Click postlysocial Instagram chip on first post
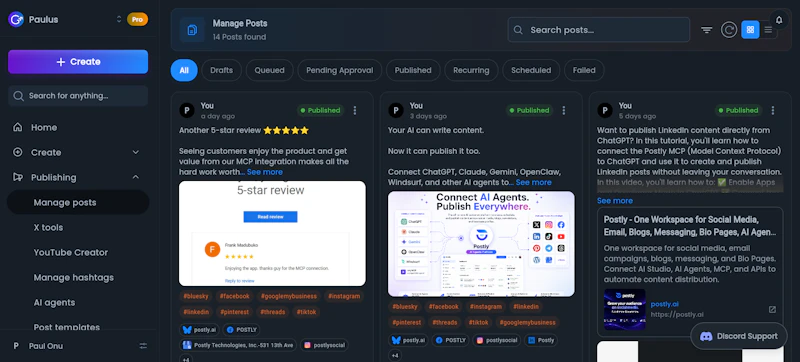 point(324,345)
